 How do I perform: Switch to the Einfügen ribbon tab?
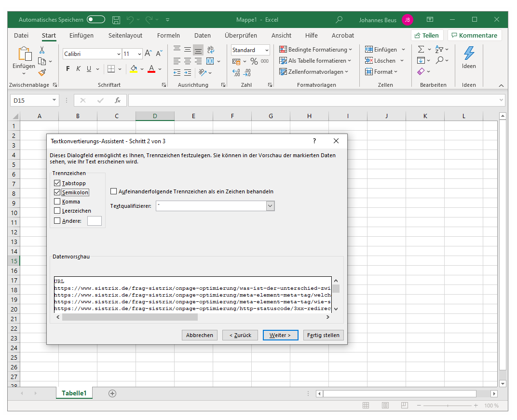pos(82,35)
